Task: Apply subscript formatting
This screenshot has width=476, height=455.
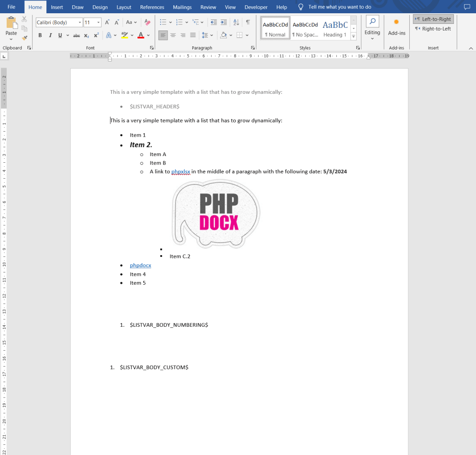Action: pos(87,35)
